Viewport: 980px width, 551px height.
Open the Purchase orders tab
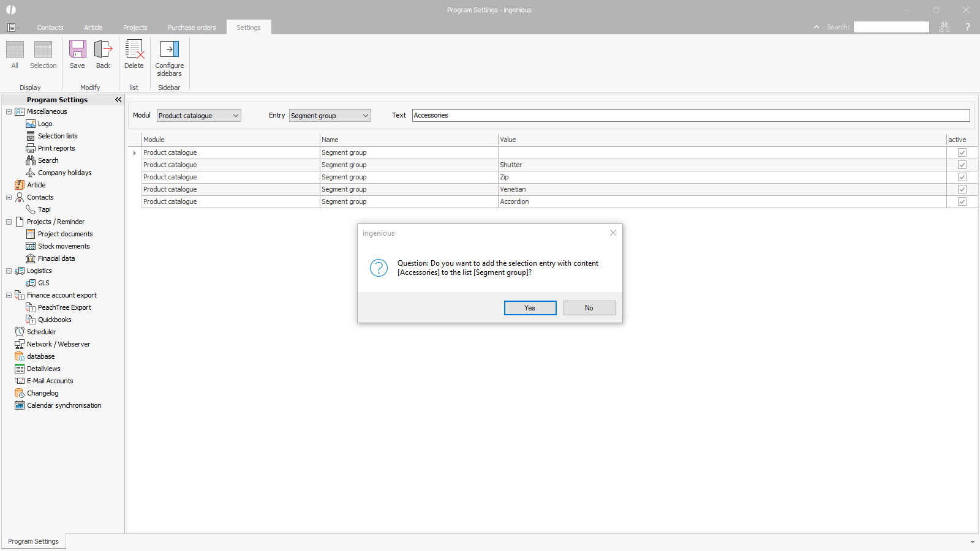(192, 28)
